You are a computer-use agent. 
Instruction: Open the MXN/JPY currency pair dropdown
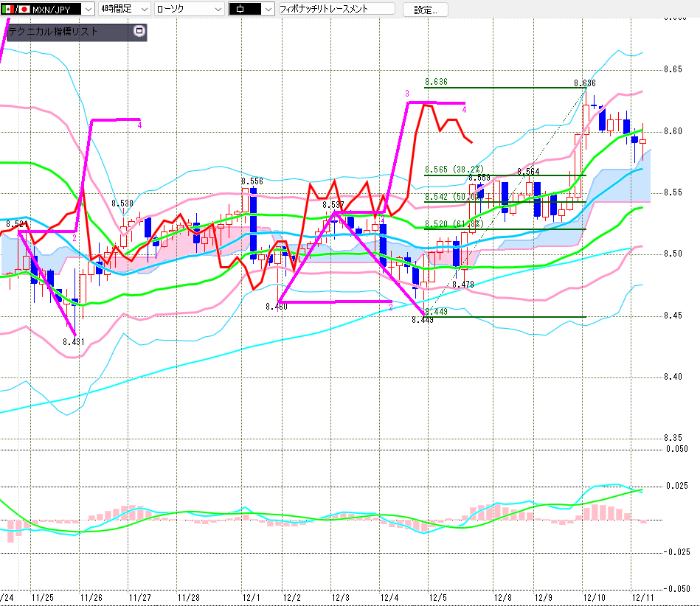(89, 10)
